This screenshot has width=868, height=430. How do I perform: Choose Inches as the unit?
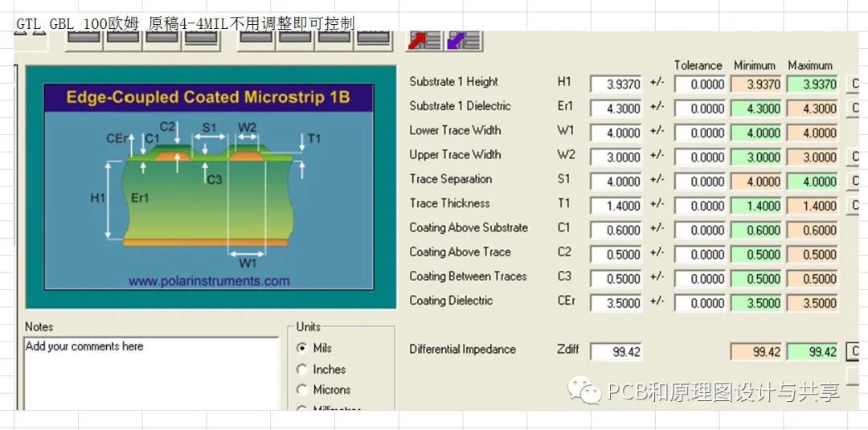[302, 369]
